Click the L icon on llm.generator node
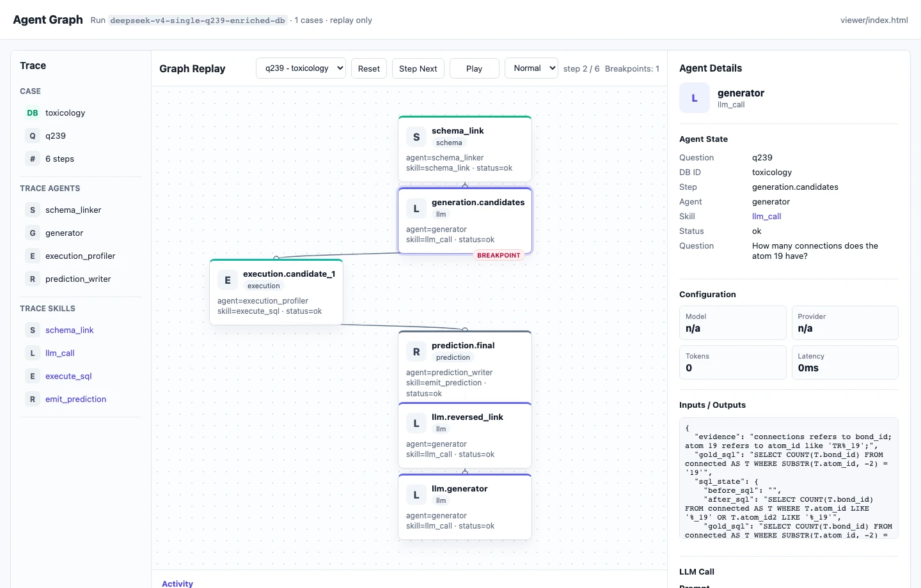This screenshot has height=588, width=921. (x=416, y=495)
